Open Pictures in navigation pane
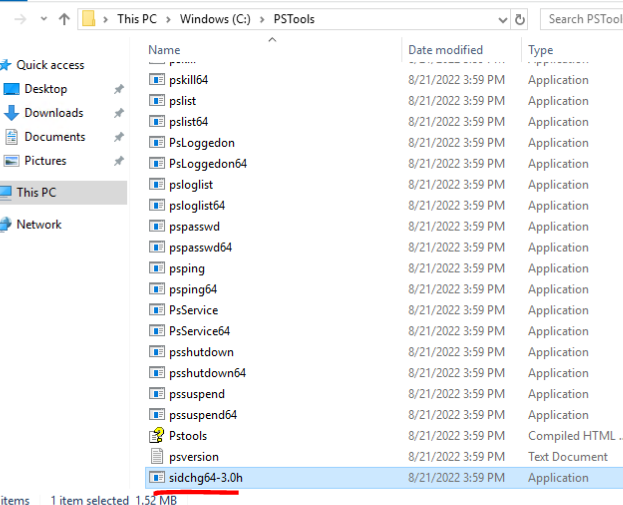Viewport: 623px width, 505px height. 45,161
